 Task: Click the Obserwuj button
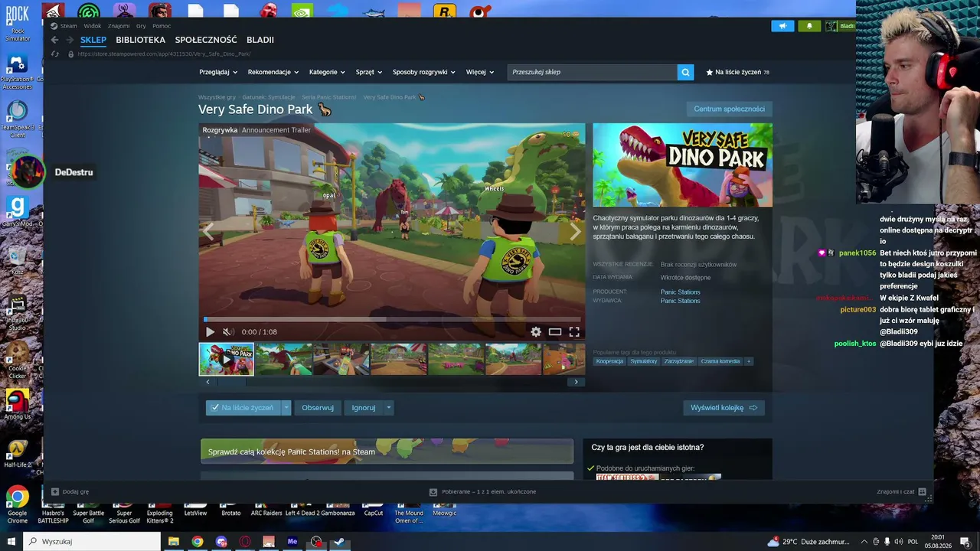pos(318,408)
